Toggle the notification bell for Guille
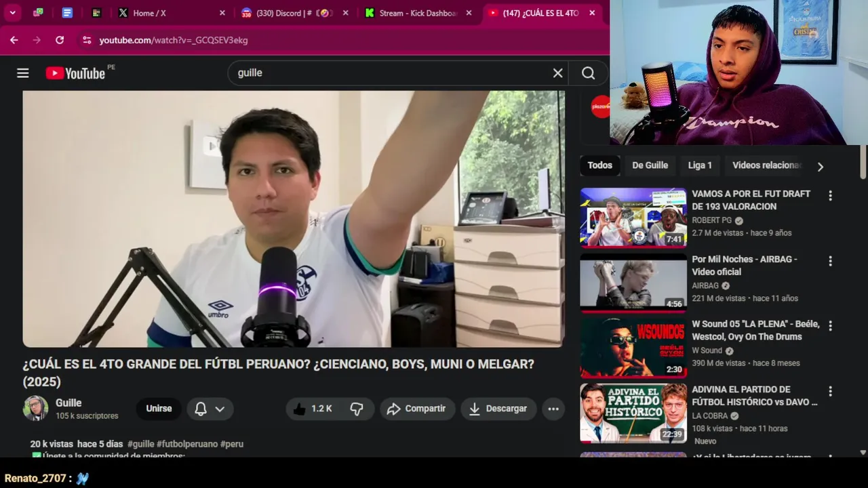The width and height of the screenshot is (868, 488). click(201, 409)
